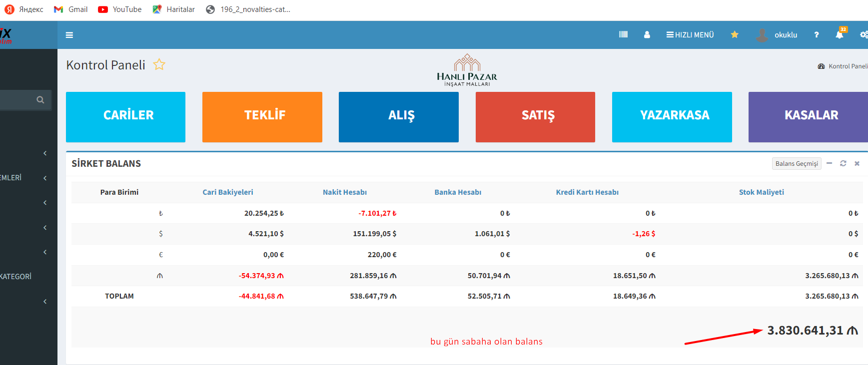
Task: Open the HIZLI MENÜ dropdown
Action: 690,35
